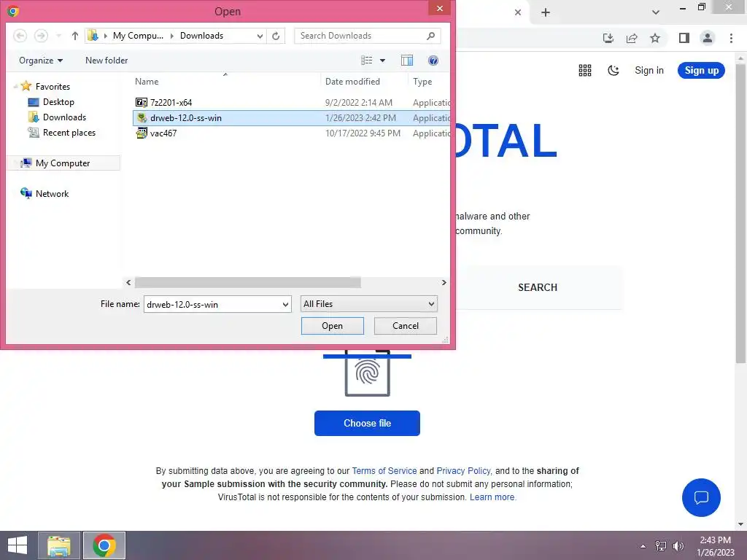The width and height of the screenshot is (747, 560).
Task: Click the fingerprint file icon
Action: (x=368, y=373)
